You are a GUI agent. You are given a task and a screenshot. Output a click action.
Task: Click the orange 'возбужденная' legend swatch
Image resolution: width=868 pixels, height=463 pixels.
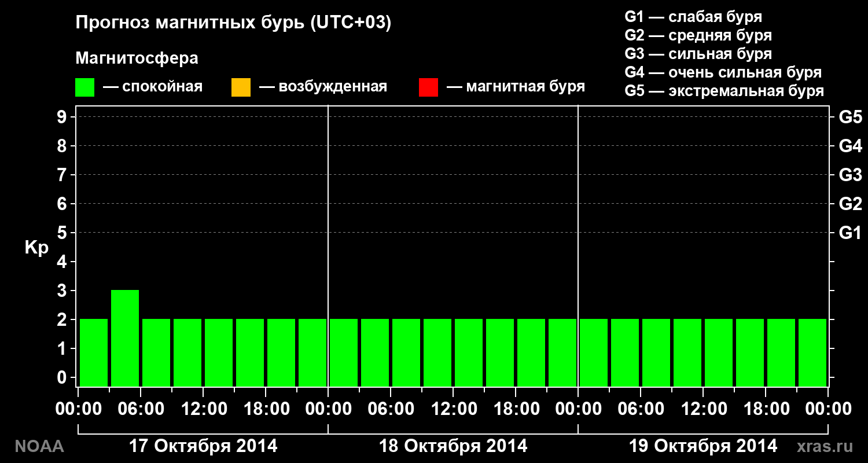[241, 87]
